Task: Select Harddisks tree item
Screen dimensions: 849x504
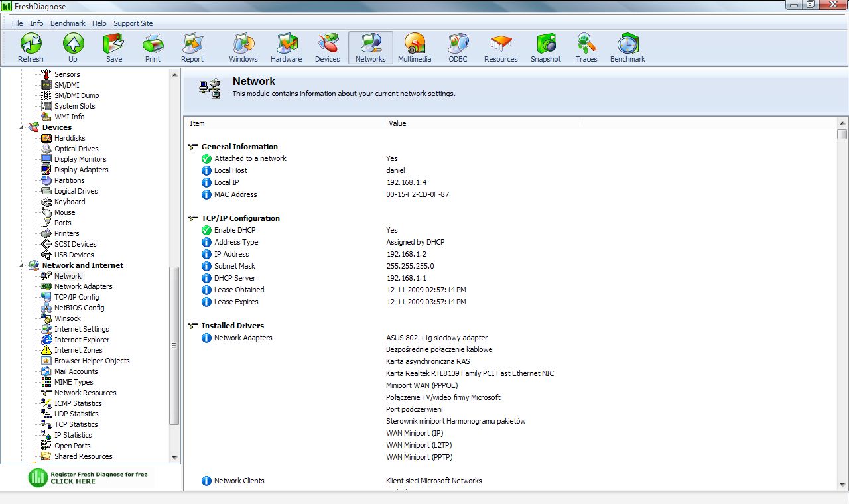Action: (70, 138)
